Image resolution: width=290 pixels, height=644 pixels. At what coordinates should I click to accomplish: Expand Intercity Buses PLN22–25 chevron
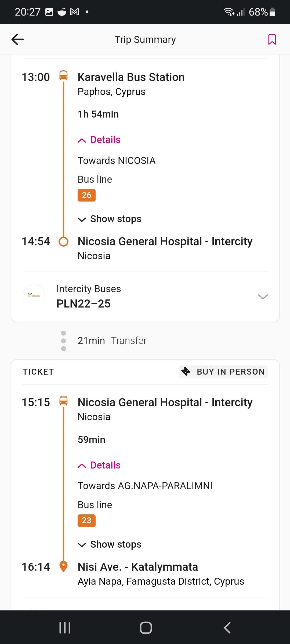coord(263,297)
